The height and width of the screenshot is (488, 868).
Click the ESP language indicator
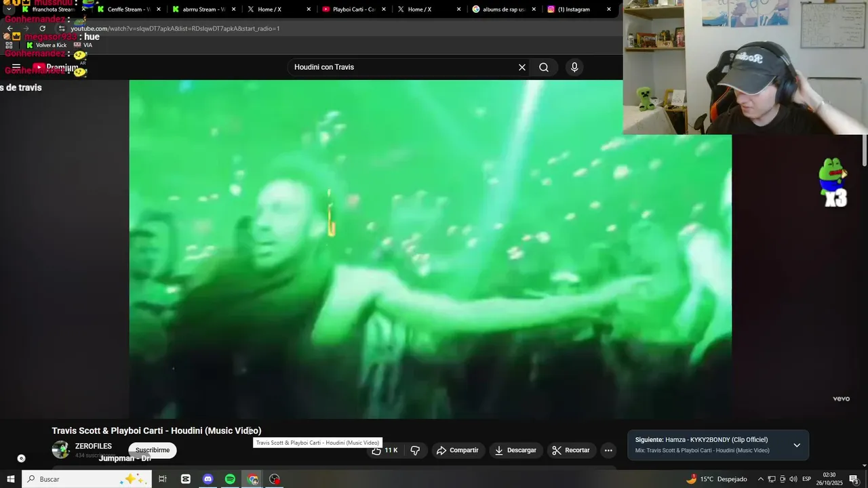806,479
